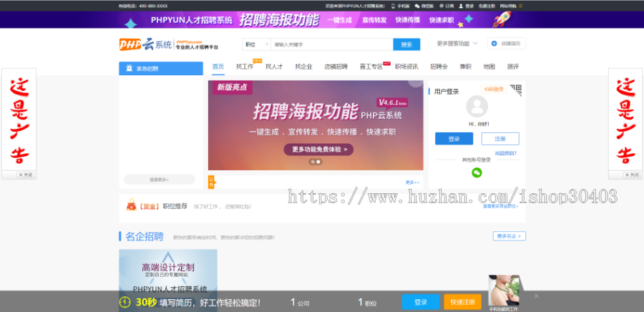Select the 首页 nav tab

point(218,67)
